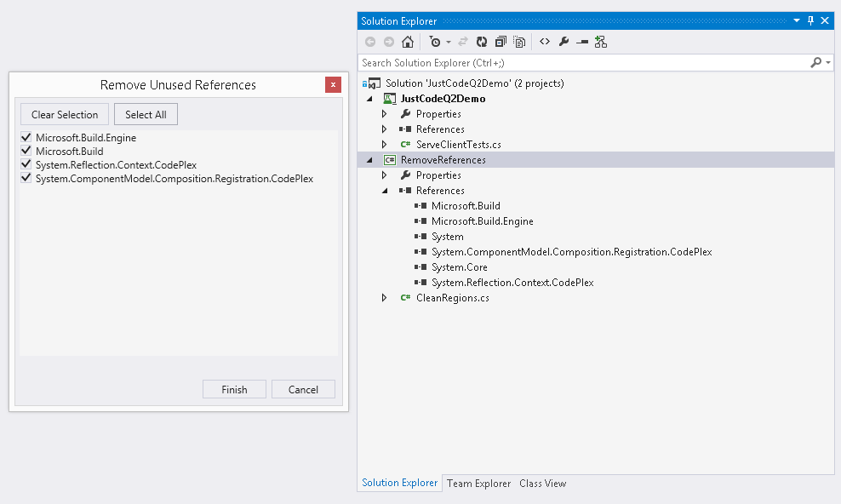Uncheck System.ComponentModel.Composition.Registration.CodePlex checkbox
The image size is (841, 504).
click(x=26, y=177)
